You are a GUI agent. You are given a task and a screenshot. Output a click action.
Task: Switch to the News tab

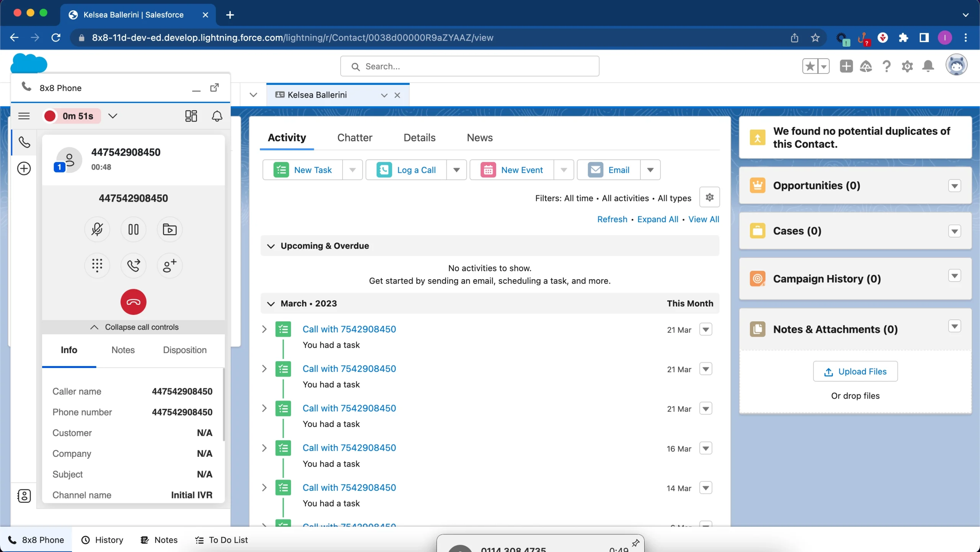(480, 138)
